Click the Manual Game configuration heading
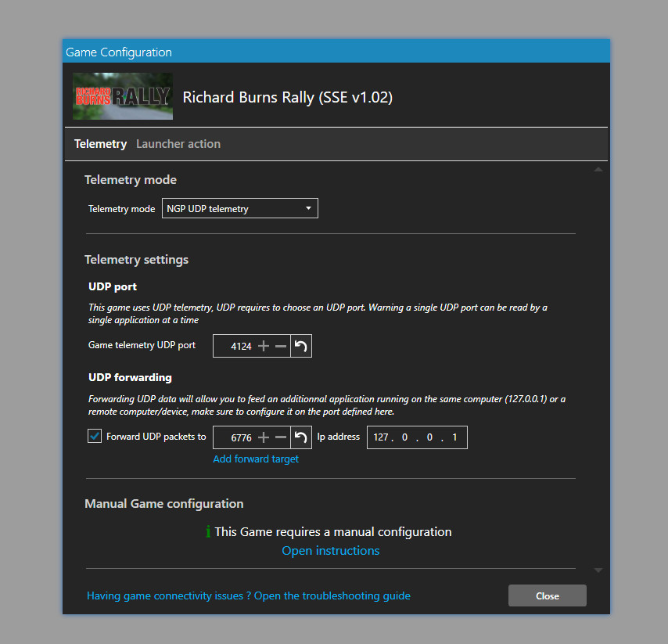Screen dimensions: 668x644 (164, 504)
